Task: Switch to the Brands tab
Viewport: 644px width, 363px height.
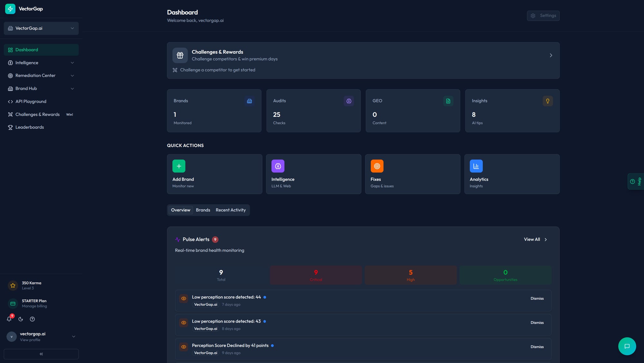Action: pyautogui.click(x=203, y=210)
